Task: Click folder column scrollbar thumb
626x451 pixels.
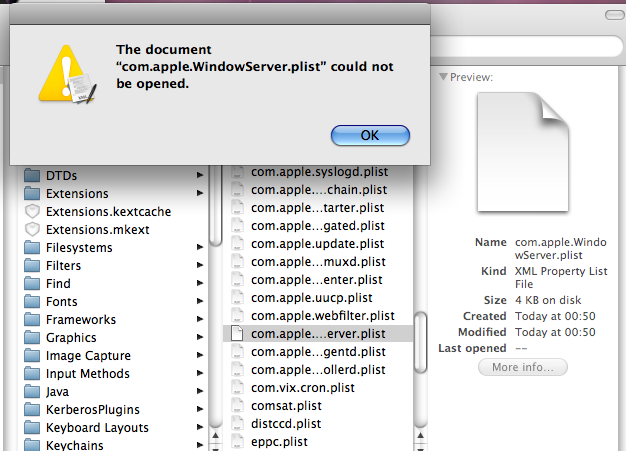Action: coord(216,206)
